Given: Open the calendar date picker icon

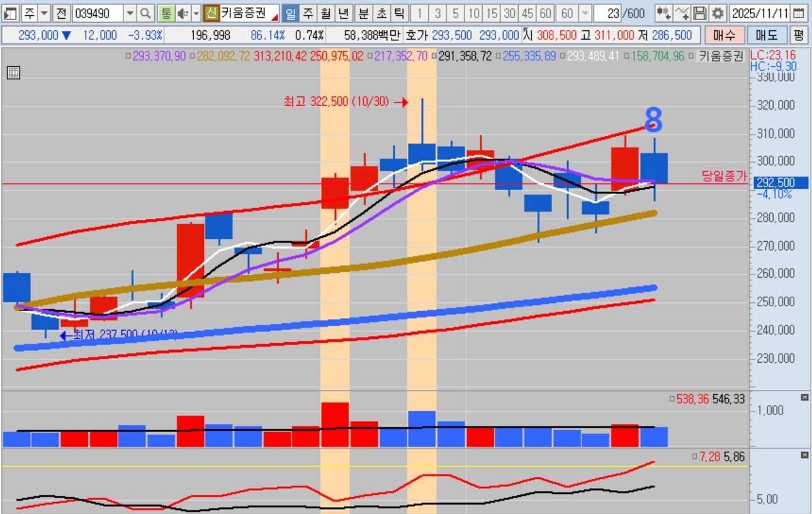Looking at the screenshot, I should 799,13.
